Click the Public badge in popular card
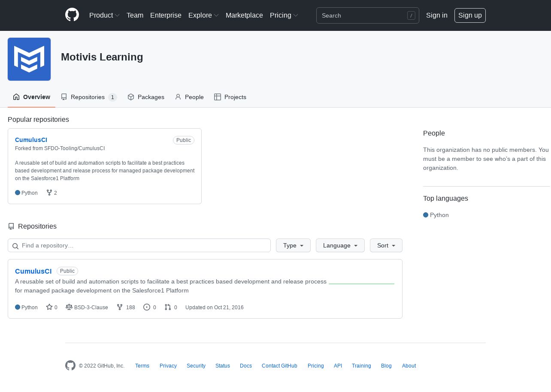Image resolution: width=551 pixels, height=392 pixels. click(184, 140)
